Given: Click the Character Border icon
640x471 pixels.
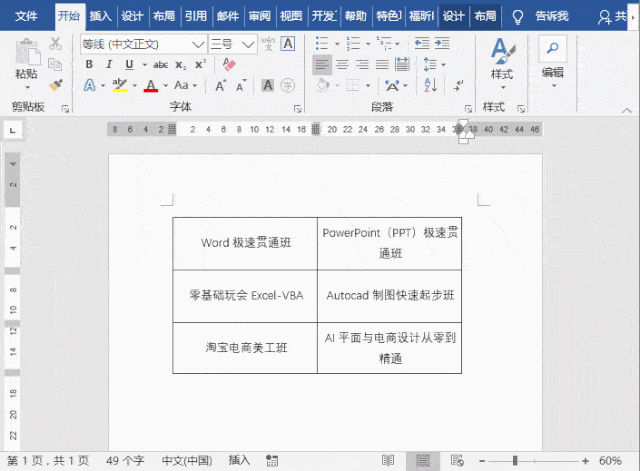Looking at the screenshot, I should [x=288, y=44].
